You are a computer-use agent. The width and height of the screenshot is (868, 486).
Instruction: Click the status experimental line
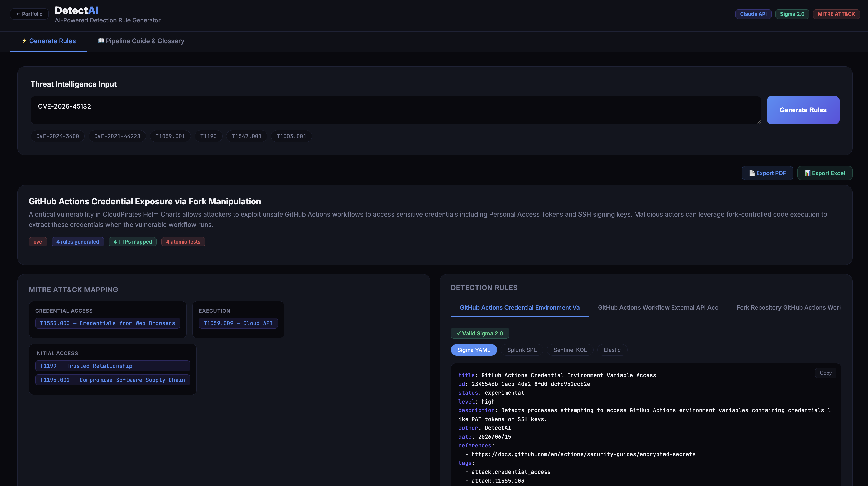point(491,393)
